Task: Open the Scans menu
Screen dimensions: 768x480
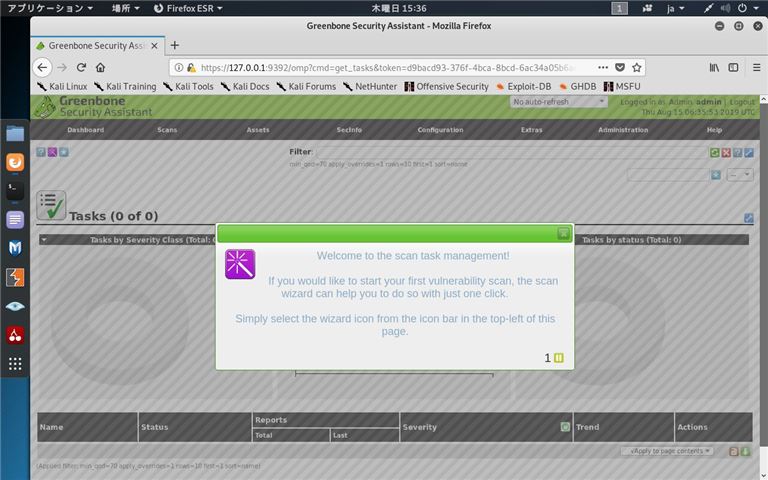Action: [167, 130]
